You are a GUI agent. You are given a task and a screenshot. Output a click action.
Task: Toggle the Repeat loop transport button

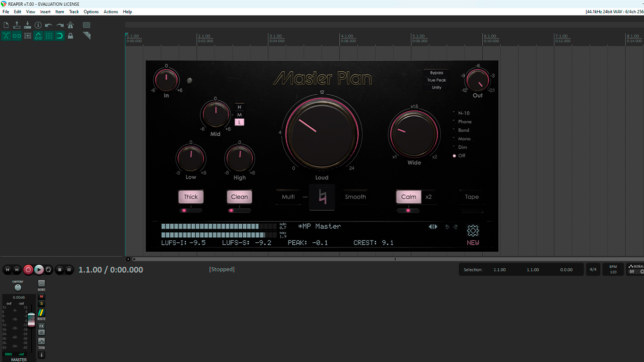(x=49, y=270)
